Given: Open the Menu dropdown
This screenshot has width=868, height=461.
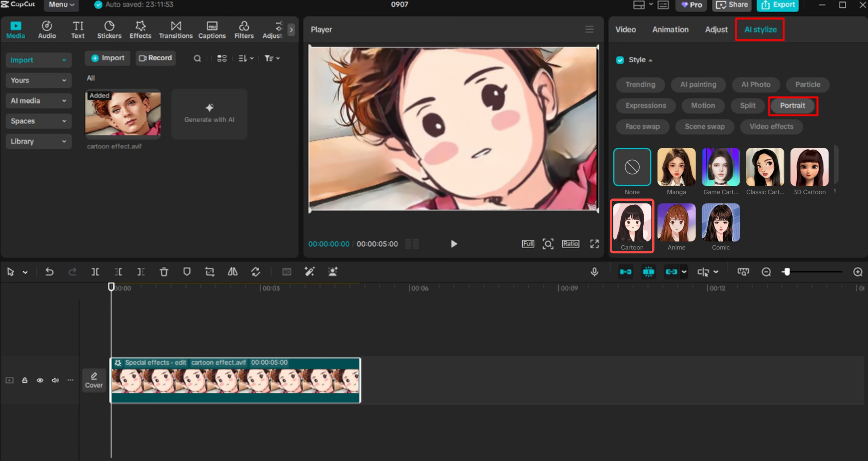Looking at the screenshot, I should point(61,5).
